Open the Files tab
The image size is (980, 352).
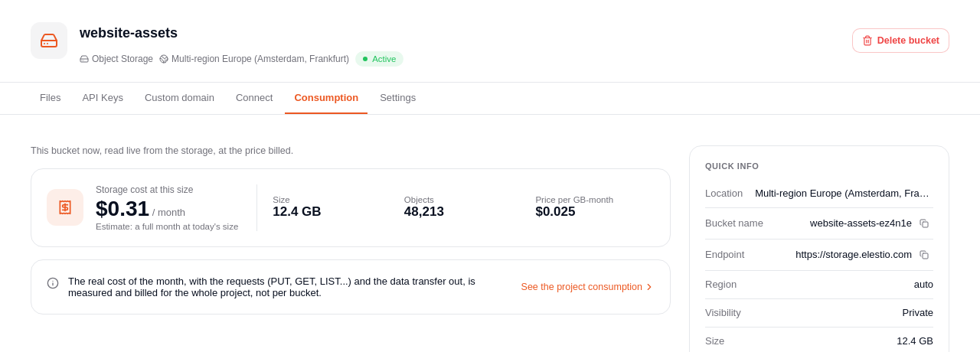(51, 98)
